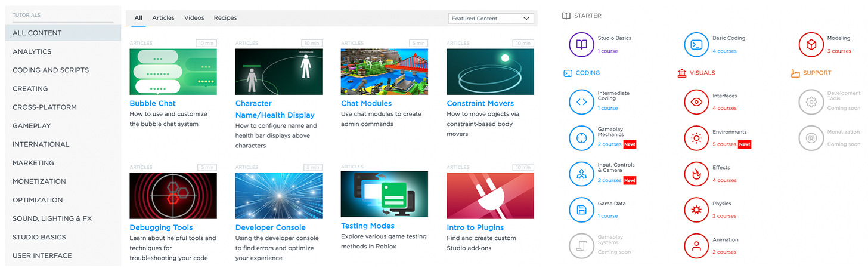Click the Gameplay Mechanics crosshair icon
The height and width of the screenshot is (271, 868).
(581, 137)
